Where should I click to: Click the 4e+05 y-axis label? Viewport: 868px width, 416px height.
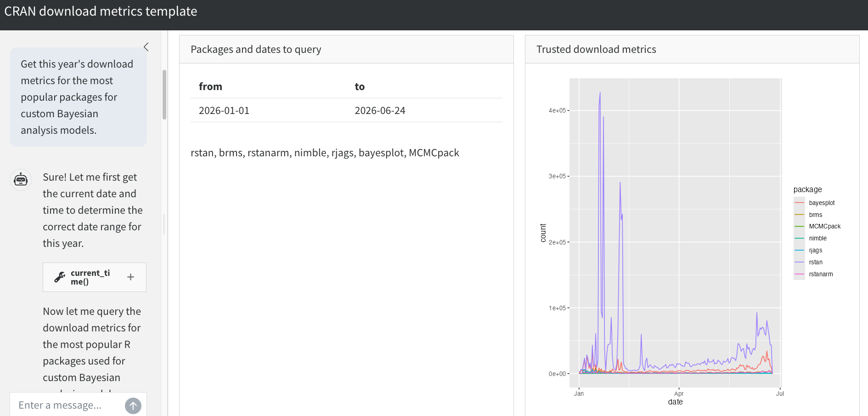pyautogui.click(x=557, y=110)
